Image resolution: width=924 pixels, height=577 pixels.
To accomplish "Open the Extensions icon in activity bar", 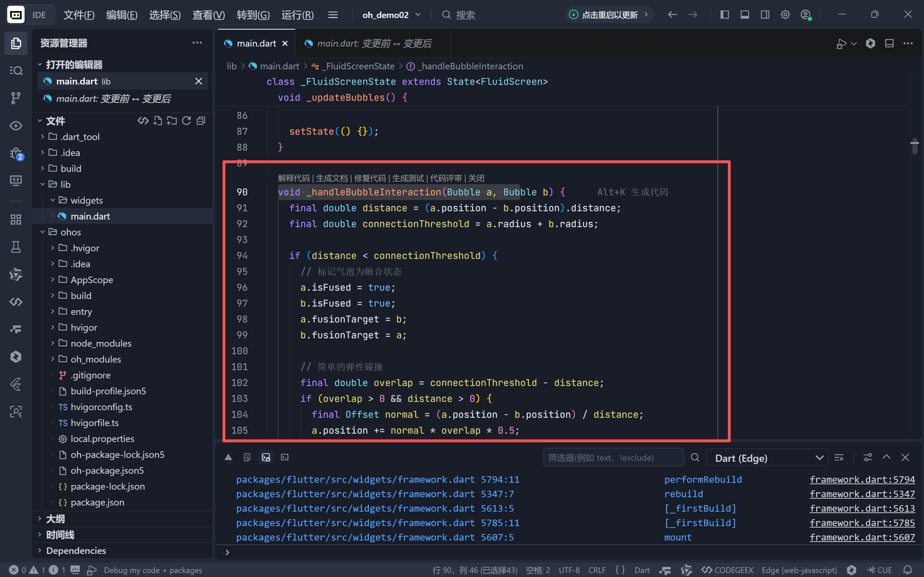I will (16, 220).
